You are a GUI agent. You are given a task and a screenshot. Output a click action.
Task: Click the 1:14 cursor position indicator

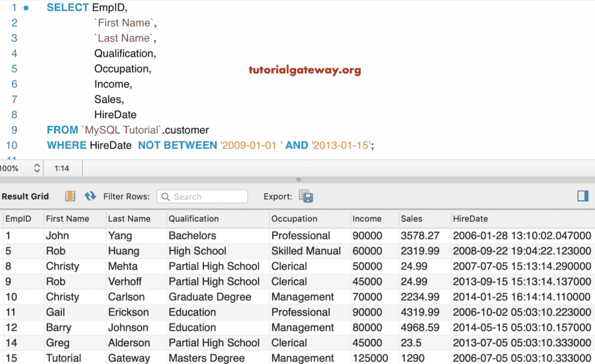(62, 169)
